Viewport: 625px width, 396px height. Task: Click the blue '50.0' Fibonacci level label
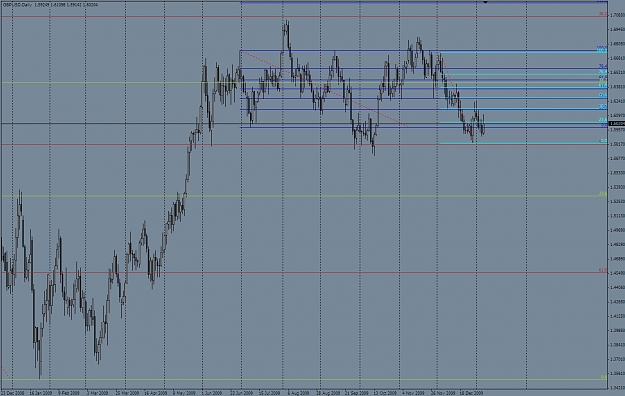coord(603,96)
